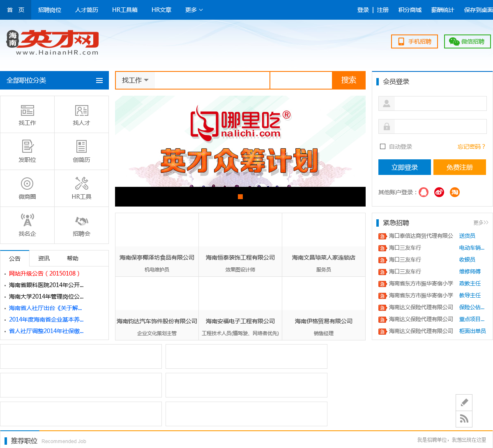Open the 海南保亭椰泽坊食品有限公司 company card

pyautogui.click(x=157, y=245)
